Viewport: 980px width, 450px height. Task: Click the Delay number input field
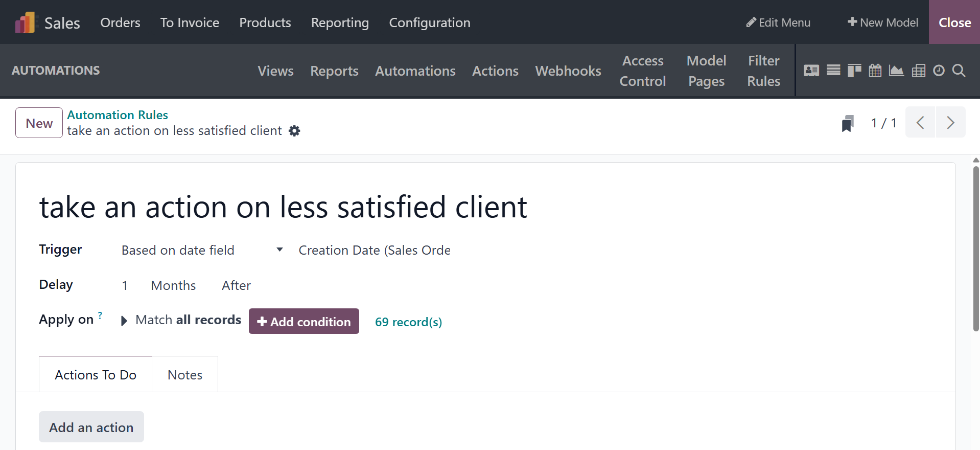(125, 285)
